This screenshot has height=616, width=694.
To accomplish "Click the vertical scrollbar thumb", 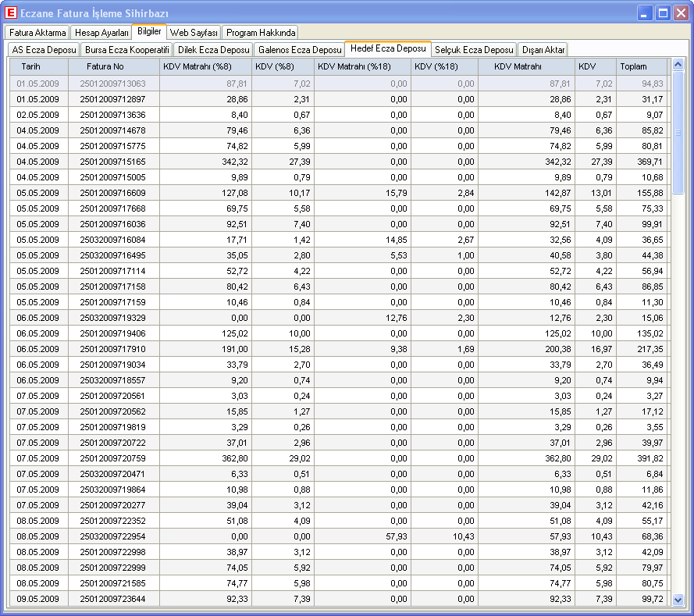I will tap(677, 133).
